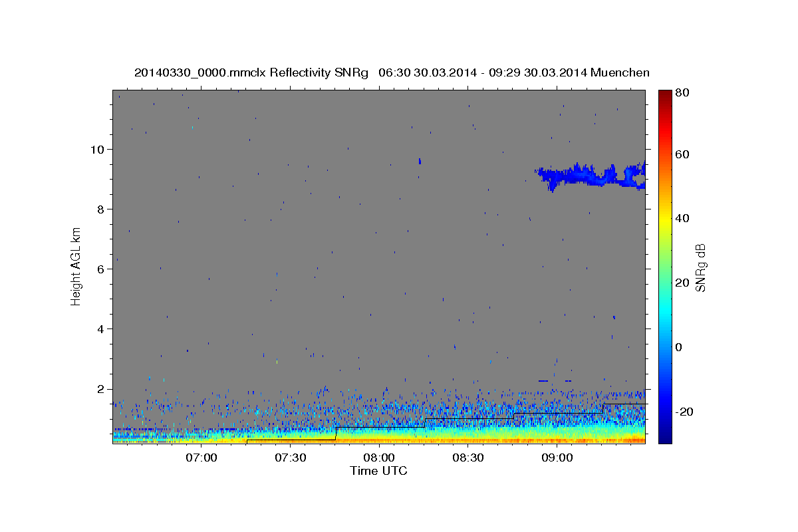Click the colorbar value -20
This screenshot has width=798, height=532.
684,412
